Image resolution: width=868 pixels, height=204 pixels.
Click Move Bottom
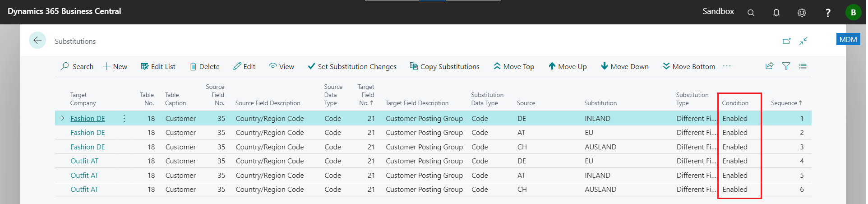(x=688, y=66)
